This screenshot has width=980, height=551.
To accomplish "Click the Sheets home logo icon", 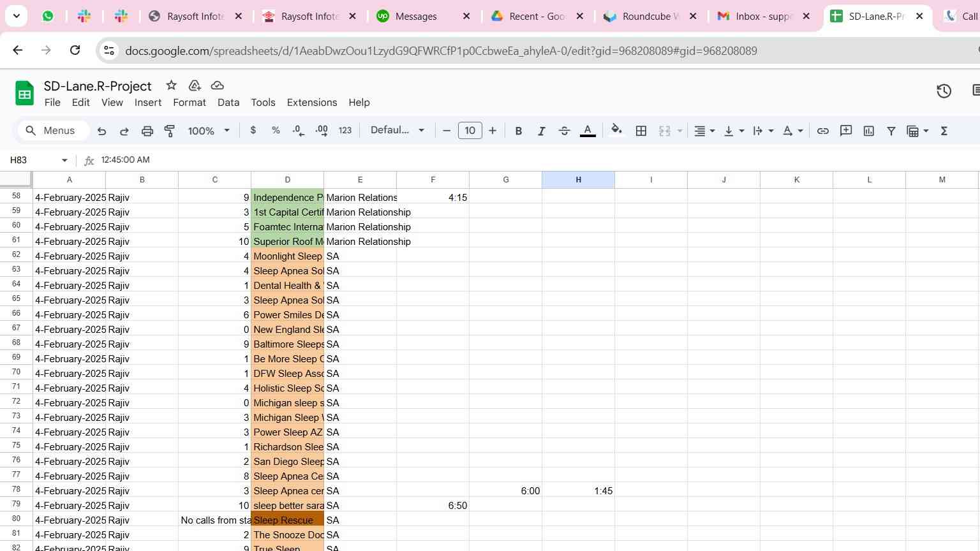I will tap(24, 94).
